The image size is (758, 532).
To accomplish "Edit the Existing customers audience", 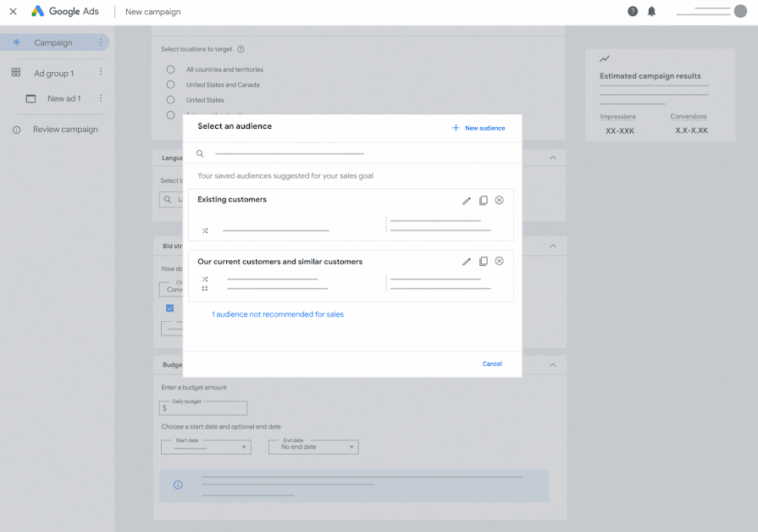I will pyautogui.click(x=467, y=201).
